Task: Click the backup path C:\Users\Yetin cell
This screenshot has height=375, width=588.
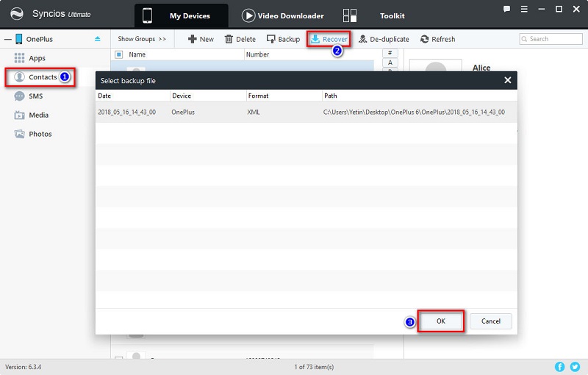Action: [x=414, y=112]
